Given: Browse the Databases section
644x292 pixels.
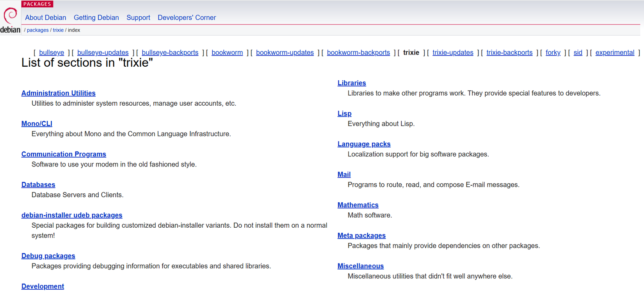Looking at the screenshot, I should coord(38,185).
